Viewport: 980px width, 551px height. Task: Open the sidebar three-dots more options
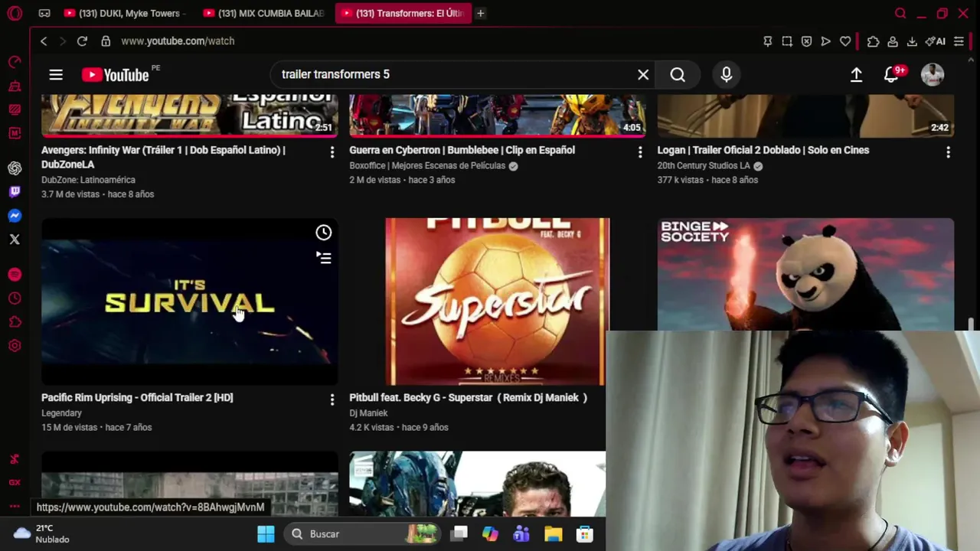(x=15, y=506)
